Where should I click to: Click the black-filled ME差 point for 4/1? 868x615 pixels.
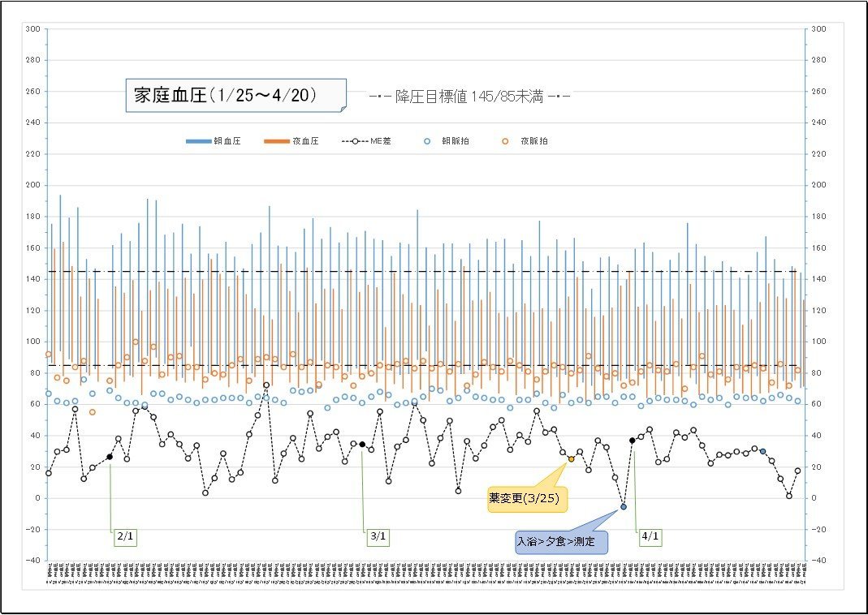coord(633,441)
